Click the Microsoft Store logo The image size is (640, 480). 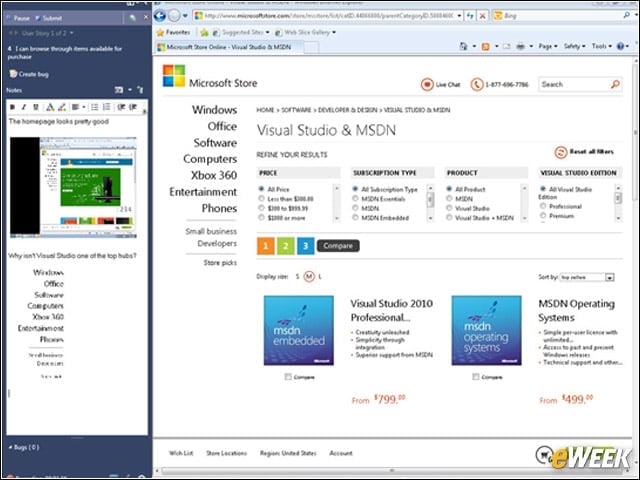[x=174, y=76]
